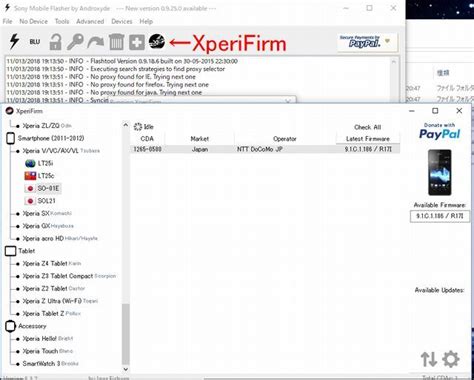This screenshot has height=380, width=474.
Task: Open the Advanced menu
Action: (x=90, y=21)
